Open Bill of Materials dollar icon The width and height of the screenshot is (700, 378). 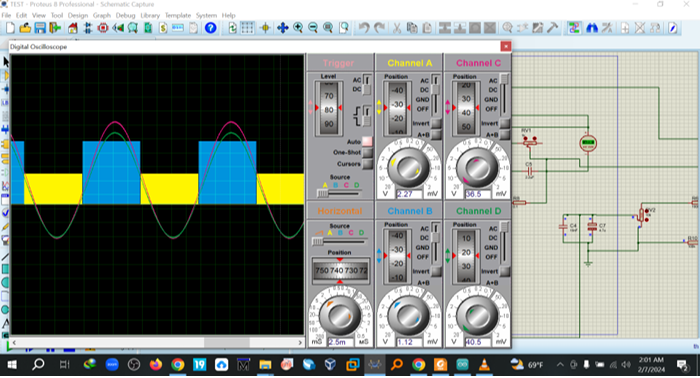pos(163,28)
